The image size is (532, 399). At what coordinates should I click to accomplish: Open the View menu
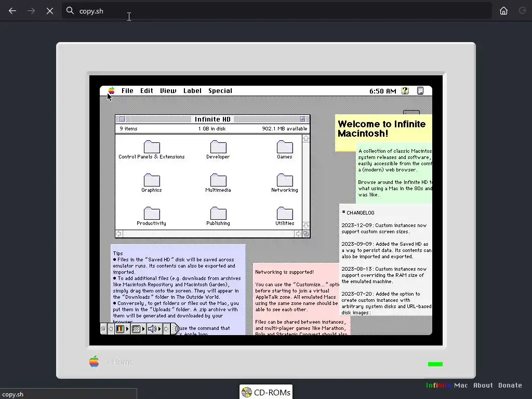point(168,90)
